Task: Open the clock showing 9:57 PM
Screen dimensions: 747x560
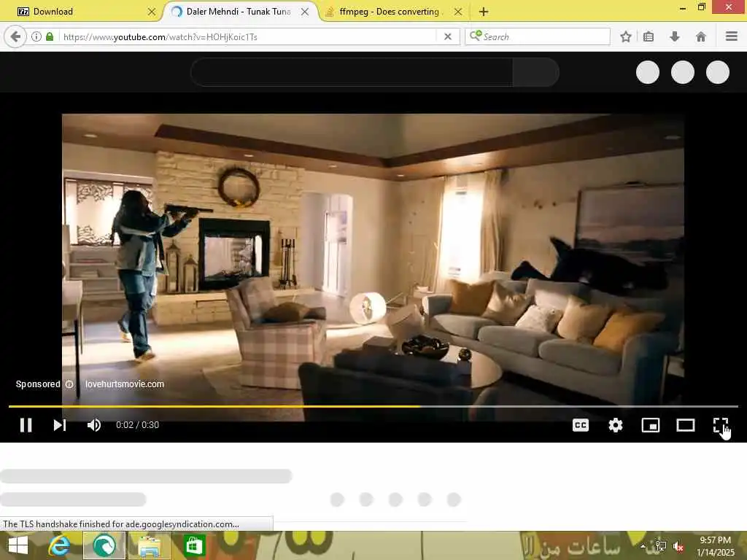Action: coord(715,546)
